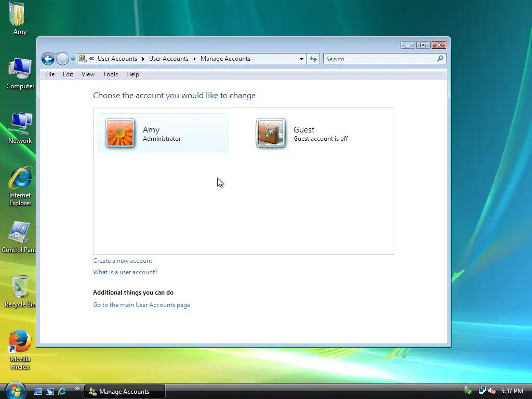Click the muted volume tray icon
Image resolution: width=532 pixels, height=399 pixels.
[x=492, y=391]
